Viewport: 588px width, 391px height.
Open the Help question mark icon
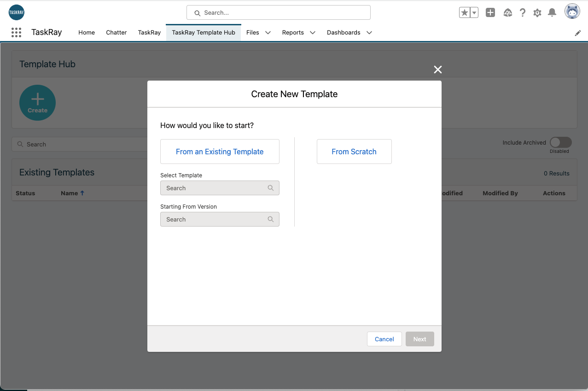click(x=523, y=13)
